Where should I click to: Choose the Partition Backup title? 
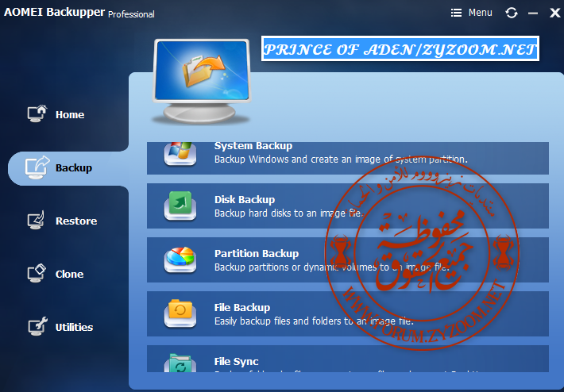[x=257, y=254]
